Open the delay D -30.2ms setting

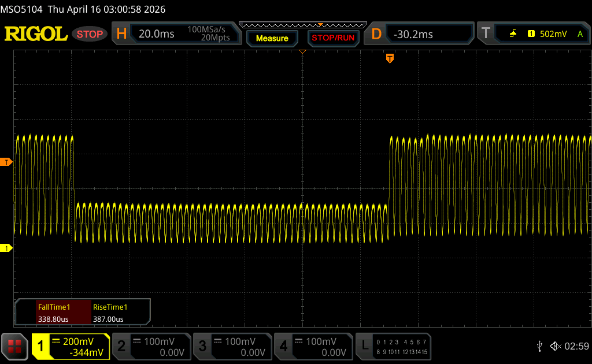point(421,34)
